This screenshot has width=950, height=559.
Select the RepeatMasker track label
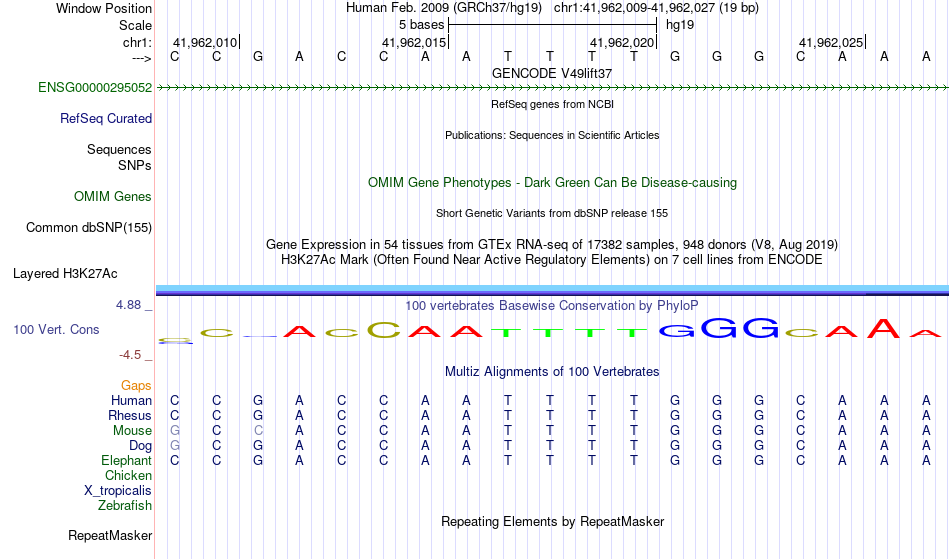click(110, 536)
